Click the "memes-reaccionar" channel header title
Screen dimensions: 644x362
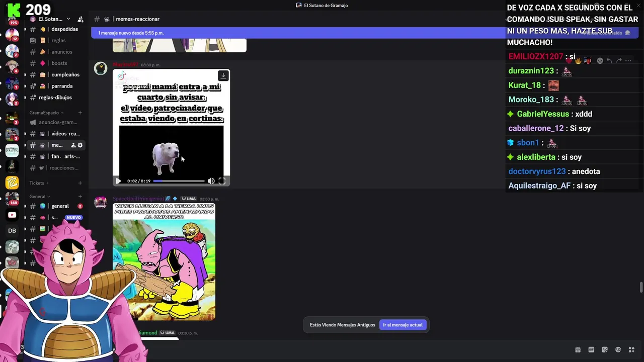[x=137, y=19]
